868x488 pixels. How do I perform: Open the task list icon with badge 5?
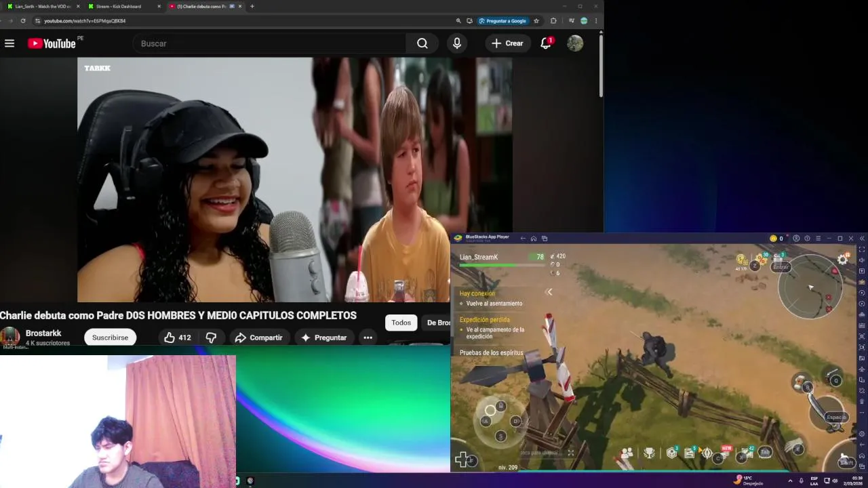pyautogui.click(x=690, y=452)
